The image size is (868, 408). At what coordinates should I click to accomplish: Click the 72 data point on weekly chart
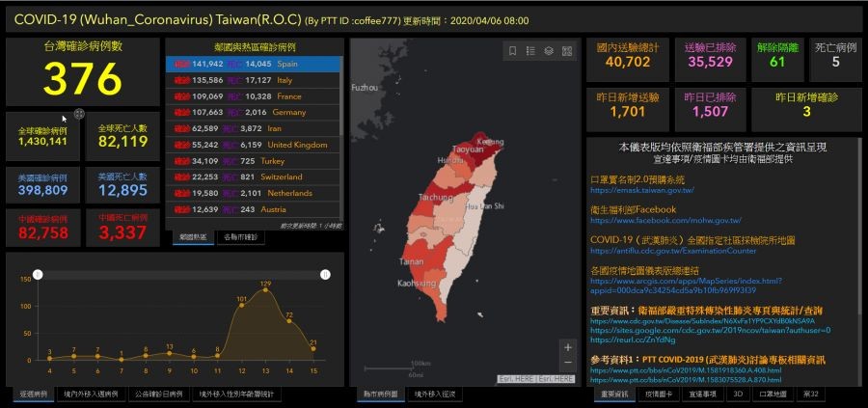pyautogui.click(x=289, y=321)
